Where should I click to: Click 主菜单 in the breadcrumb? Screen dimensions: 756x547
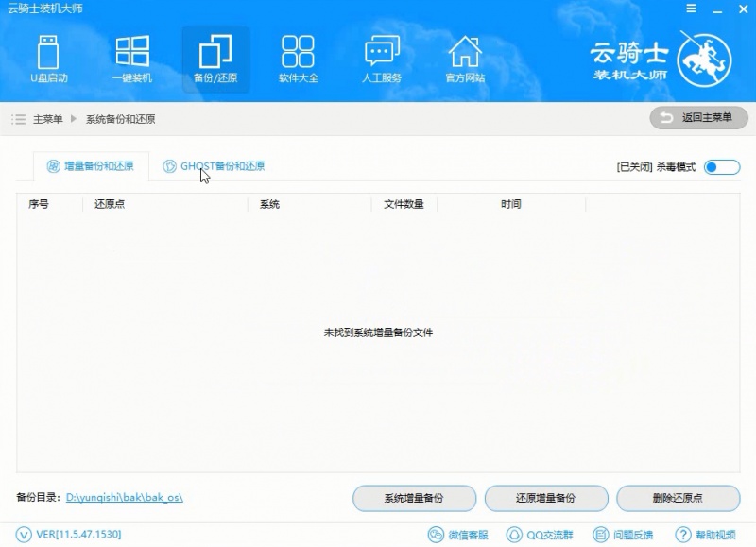coord(48,119)
